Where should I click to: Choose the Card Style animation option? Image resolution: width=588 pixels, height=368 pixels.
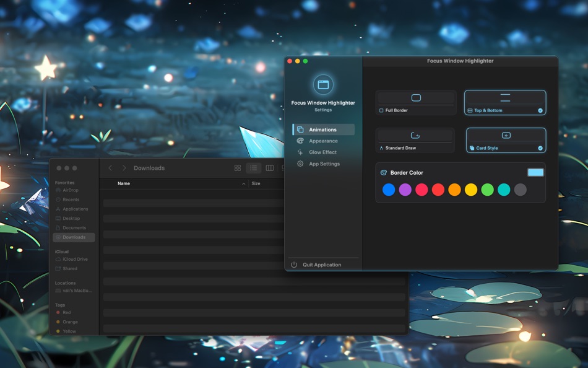pos(506,140)
